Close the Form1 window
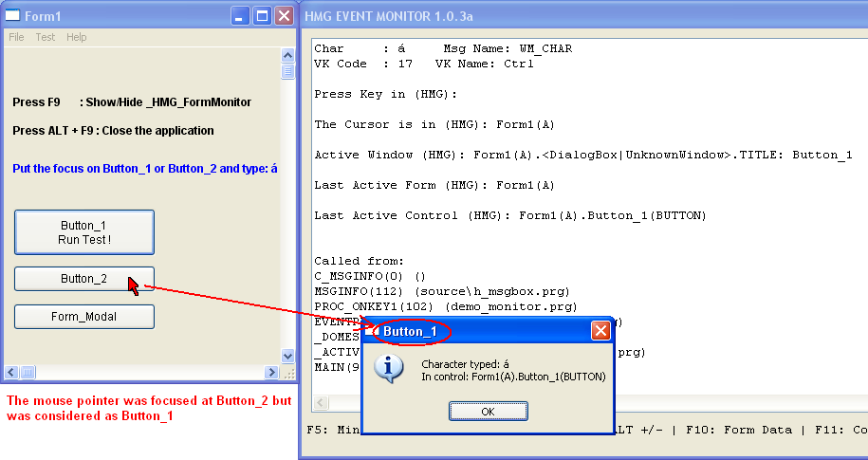The image size is (868, 460). [x=285, y=15]
